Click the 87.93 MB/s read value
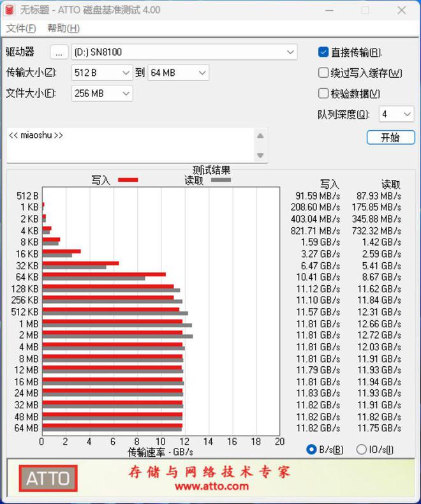The width and height of the screenshot is (421, 504). point(379,196)
